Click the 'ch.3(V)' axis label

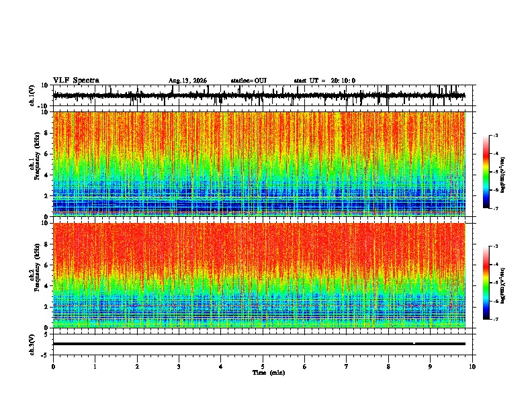(x=32, y=345)
